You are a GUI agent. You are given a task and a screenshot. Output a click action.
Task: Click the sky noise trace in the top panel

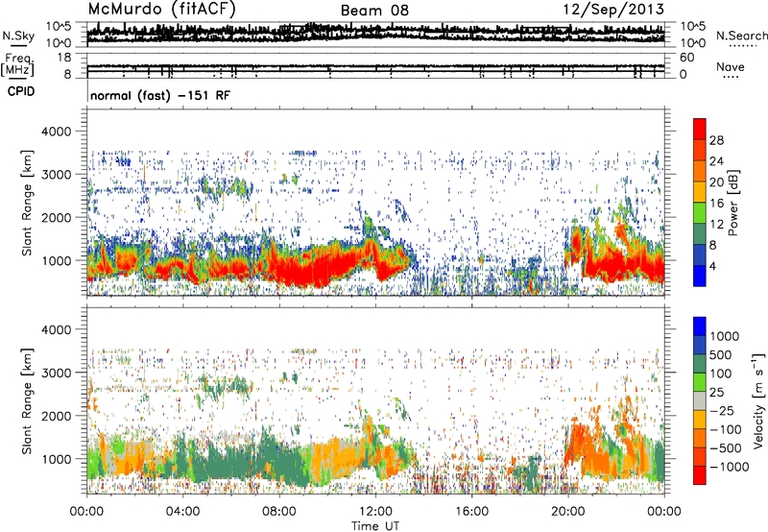tap(375, 34)
